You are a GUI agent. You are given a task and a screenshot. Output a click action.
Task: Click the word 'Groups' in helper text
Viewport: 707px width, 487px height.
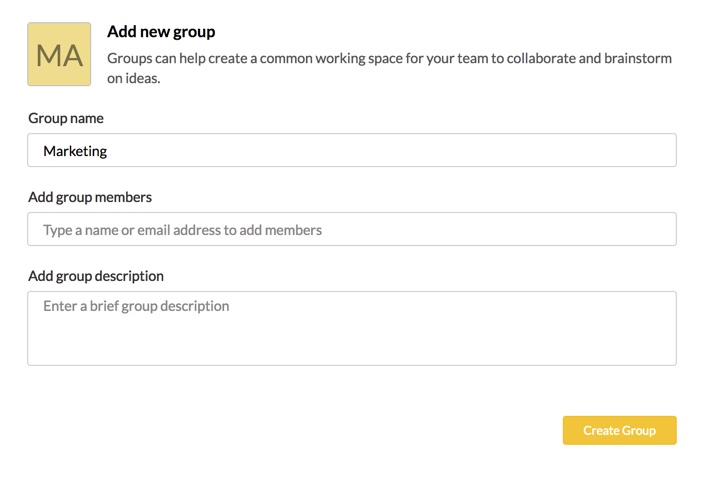[130, 58]
